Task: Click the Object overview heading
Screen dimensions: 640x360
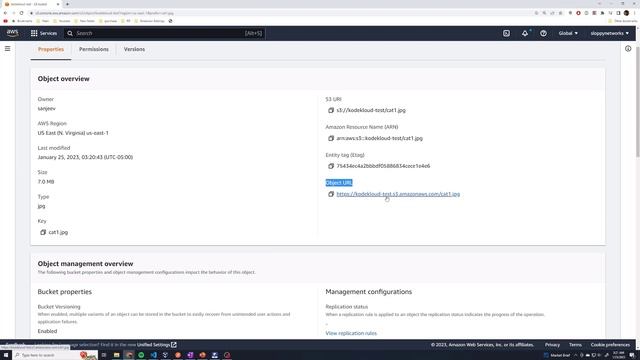Action: [x=63, y=79]
